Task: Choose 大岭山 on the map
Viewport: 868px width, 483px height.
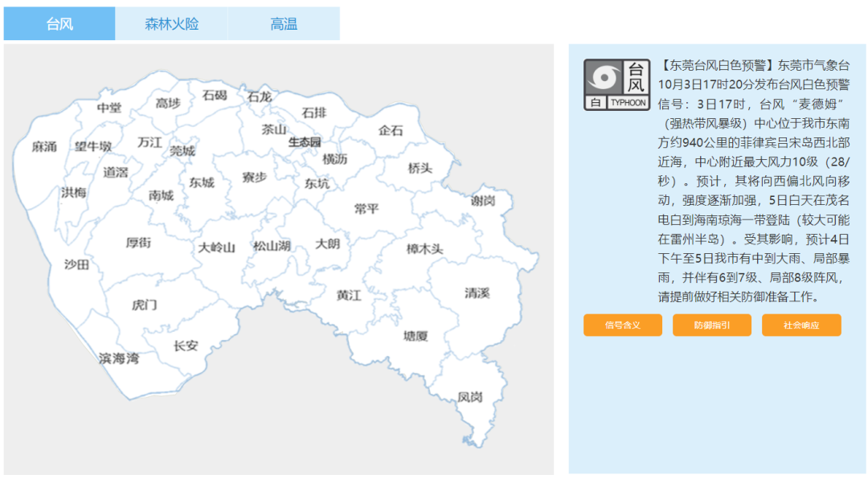Action: tap(217, 248)
